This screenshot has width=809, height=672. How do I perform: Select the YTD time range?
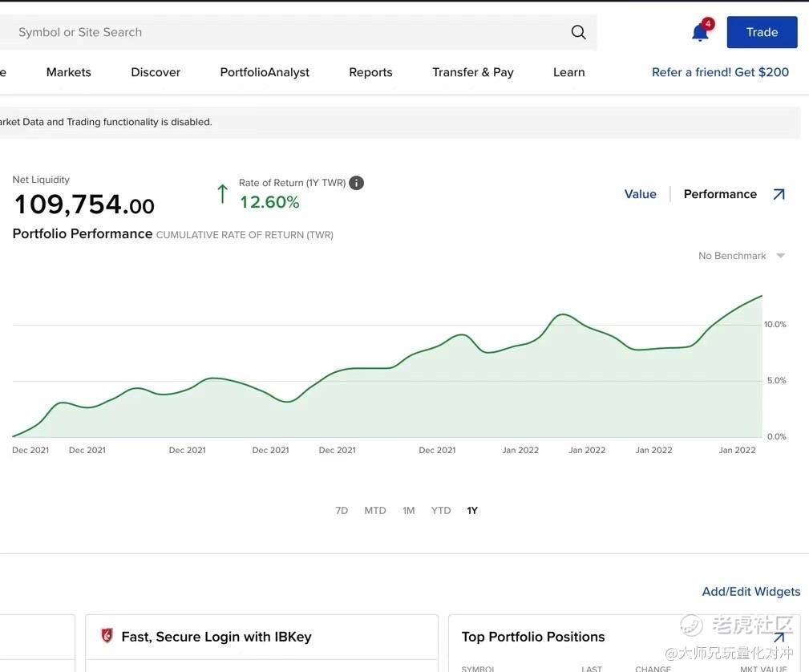click(441, 511)
